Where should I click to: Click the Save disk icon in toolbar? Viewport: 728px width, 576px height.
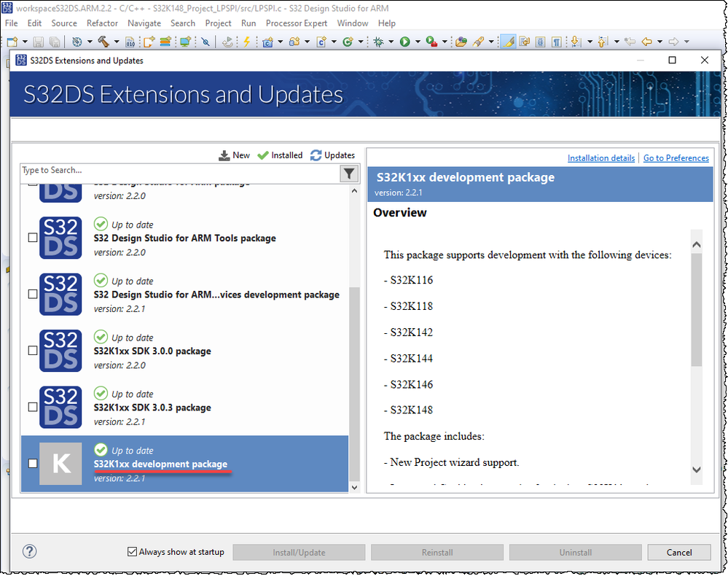(39, 42)
